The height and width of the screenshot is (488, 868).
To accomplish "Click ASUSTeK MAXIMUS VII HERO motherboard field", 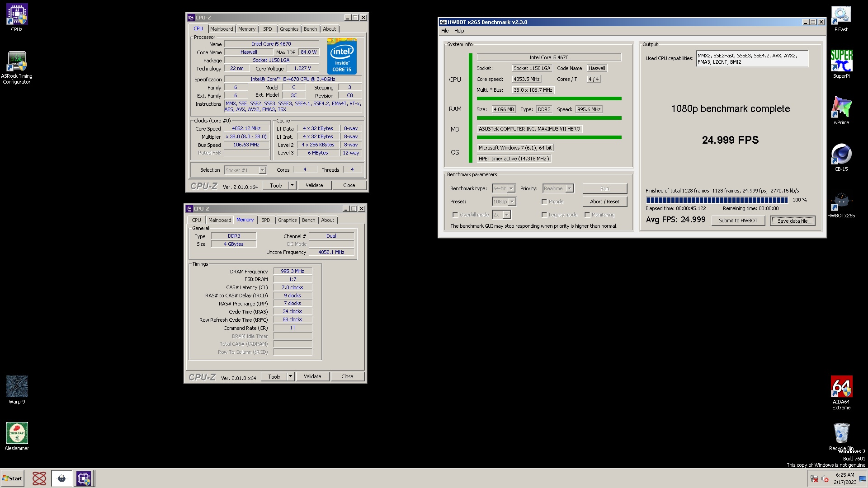I will pos(529,129).
